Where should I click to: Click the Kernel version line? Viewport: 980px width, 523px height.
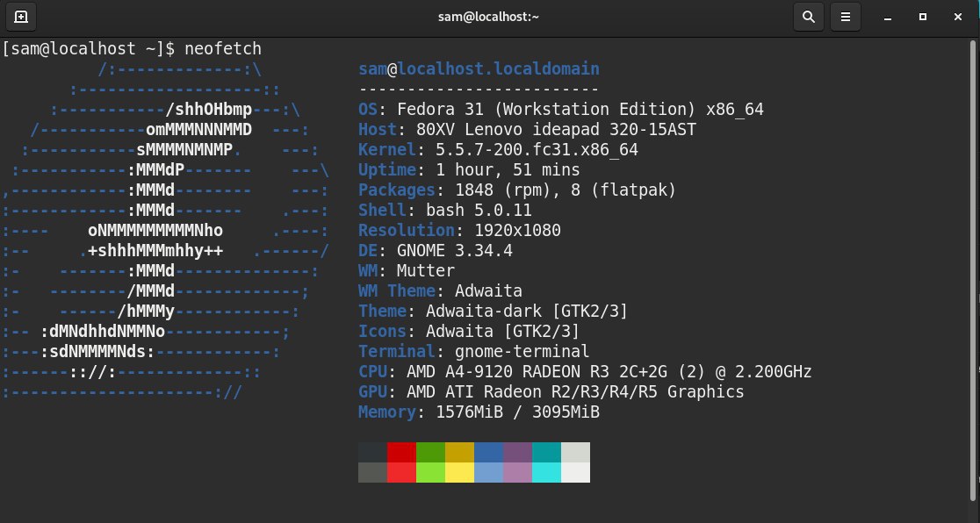click(498, 150)
